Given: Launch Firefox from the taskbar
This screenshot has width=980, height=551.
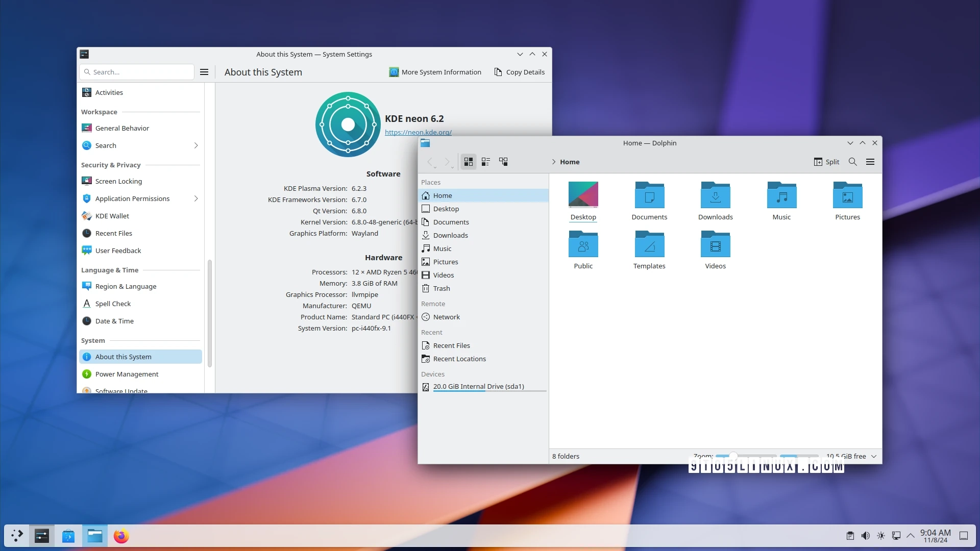Looking at the screenshot, I should click(x=121, y=536).
